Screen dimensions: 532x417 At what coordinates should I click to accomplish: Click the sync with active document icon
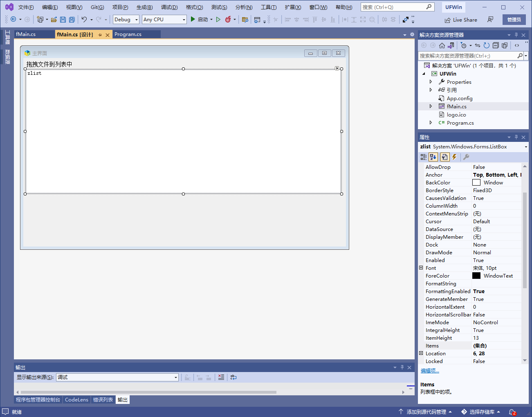477,45
